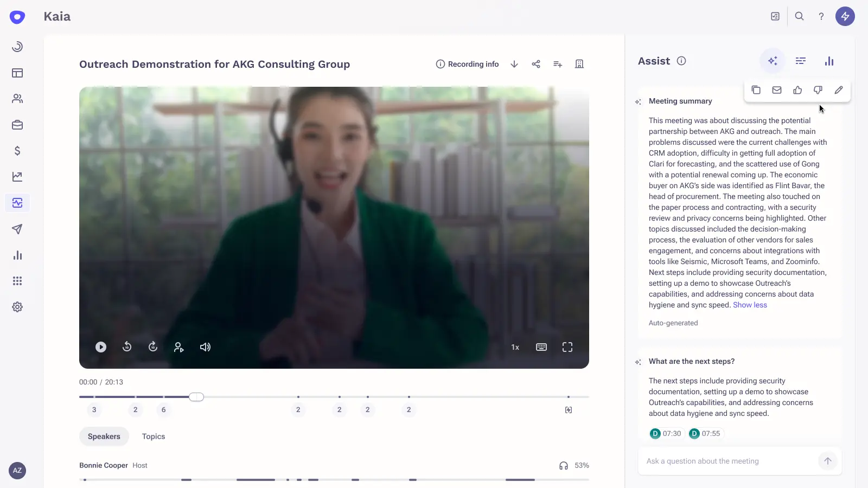868x488 pixels.
Task: Open the Assist AI sparkle tab
Action: pyautogui.click(x=773, y=61)
